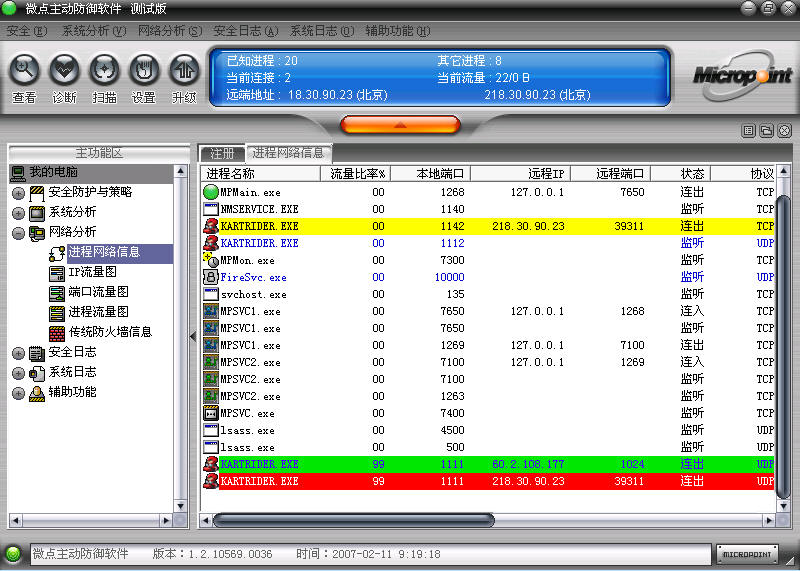
Task: Sort by 本地端口 column header
Action: (x=430, y=173)
